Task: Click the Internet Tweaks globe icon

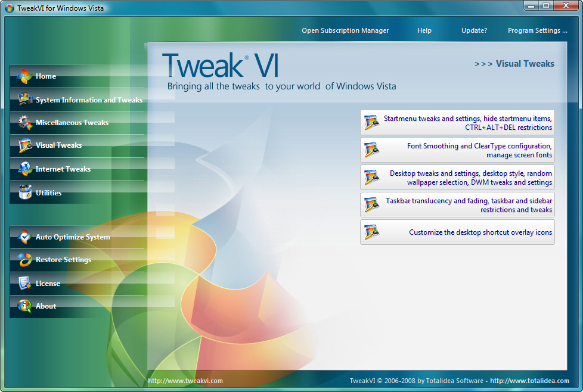Action: (25, 169)
